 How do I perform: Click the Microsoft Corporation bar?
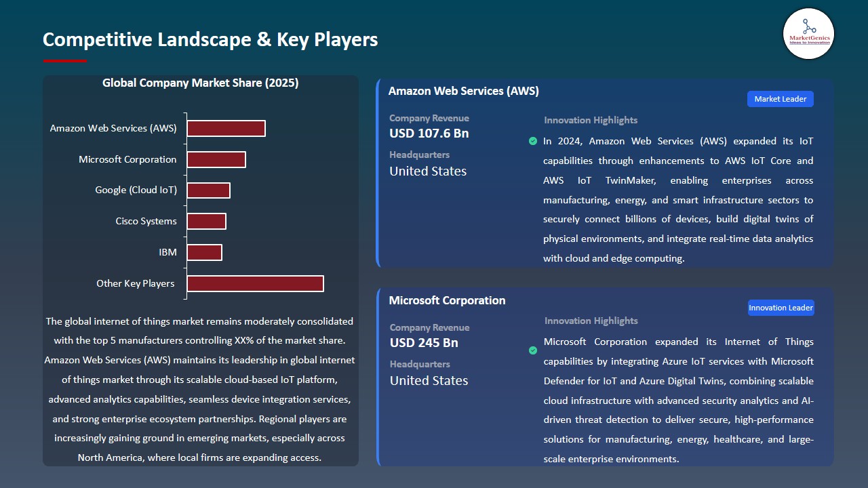coord(217,159)
